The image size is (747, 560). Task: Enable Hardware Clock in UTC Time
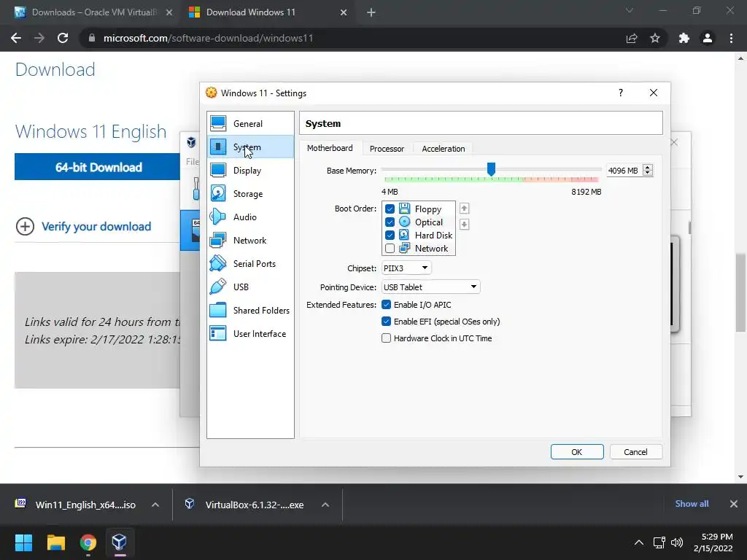[387, 338]
